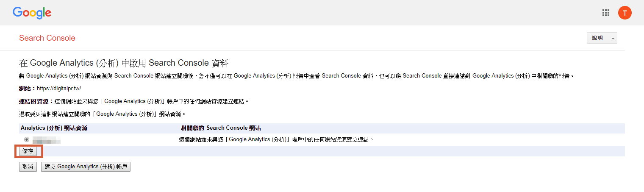
Task: Click the intro paragraph below the heading
Action: point(297,76)
